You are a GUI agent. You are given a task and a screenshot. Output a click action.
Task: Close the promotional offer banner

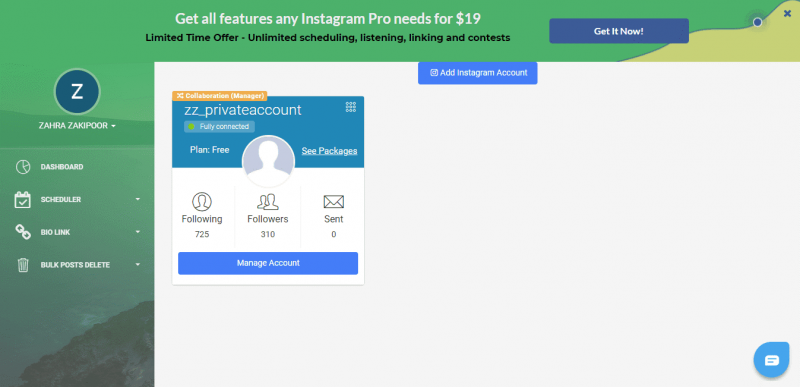click(787, 14)
